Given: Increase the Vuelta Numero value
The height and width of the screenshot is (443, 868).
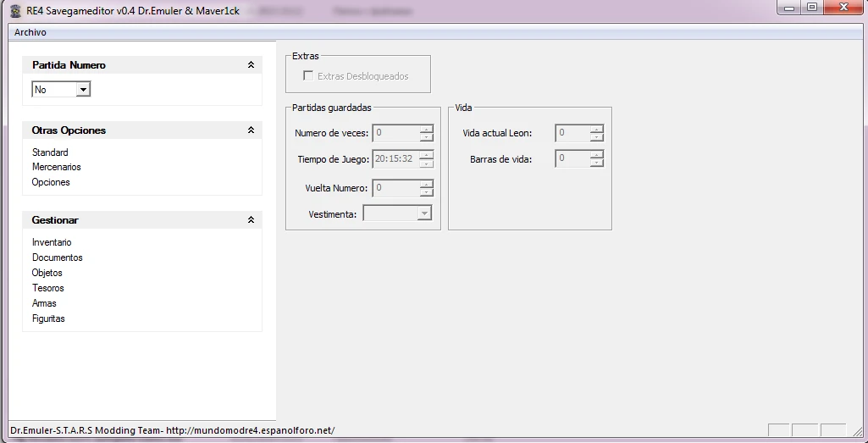Looking at the screenshot, I should pos(426,184).
